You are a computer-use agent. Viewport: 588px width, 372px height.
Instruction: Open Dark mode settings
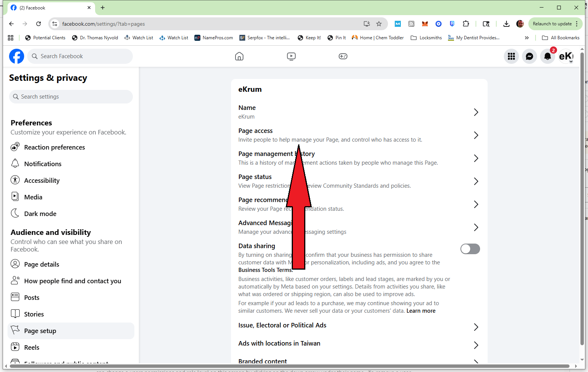click(x=40, y=214)
